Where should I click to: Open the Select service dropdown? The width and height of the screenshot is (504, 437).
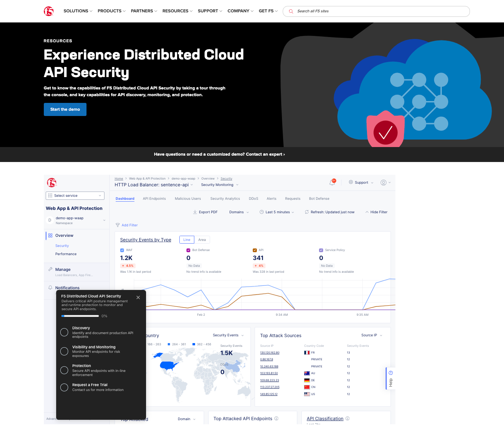75,196
